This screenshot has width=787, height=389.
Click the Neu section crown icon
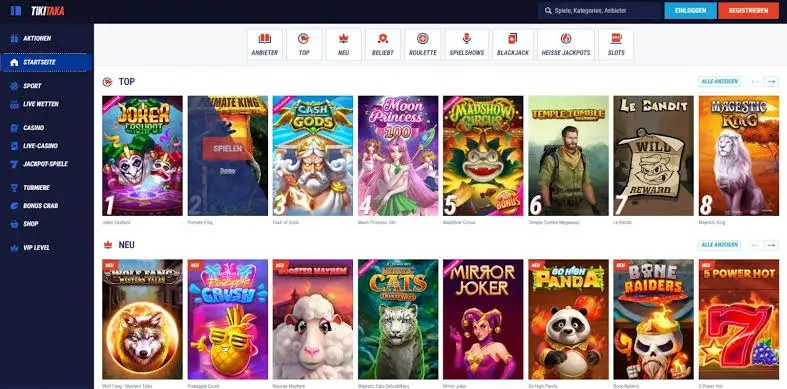[x=107, y=245]
